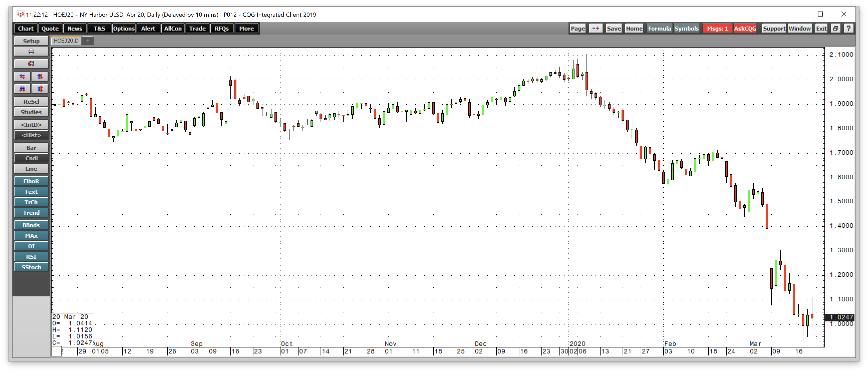Click the 1.0247 current price label
868x372 pixels.
point(839,317)
